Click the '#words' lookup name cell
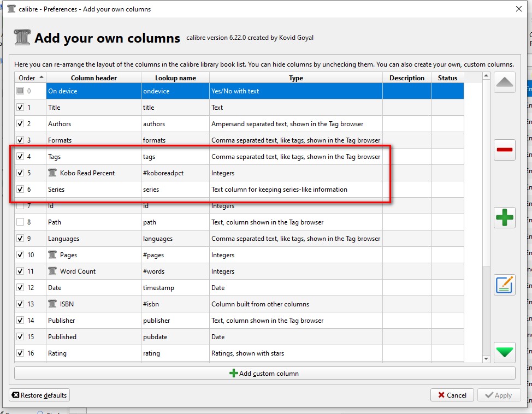This screenshot has height=414, width=532. (175, 271)
